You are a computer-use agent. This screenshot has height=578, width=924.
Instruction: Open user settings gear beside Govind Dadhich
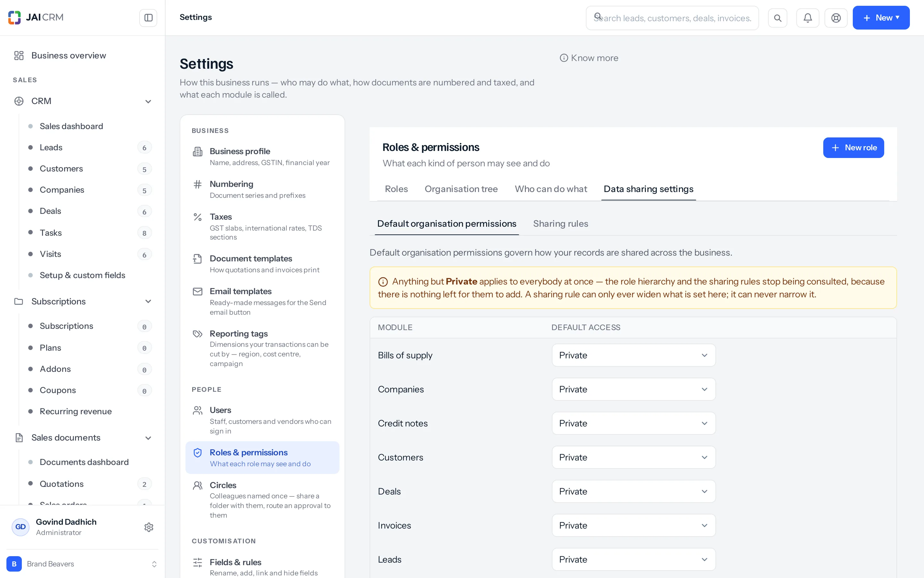tap(149, 527)
